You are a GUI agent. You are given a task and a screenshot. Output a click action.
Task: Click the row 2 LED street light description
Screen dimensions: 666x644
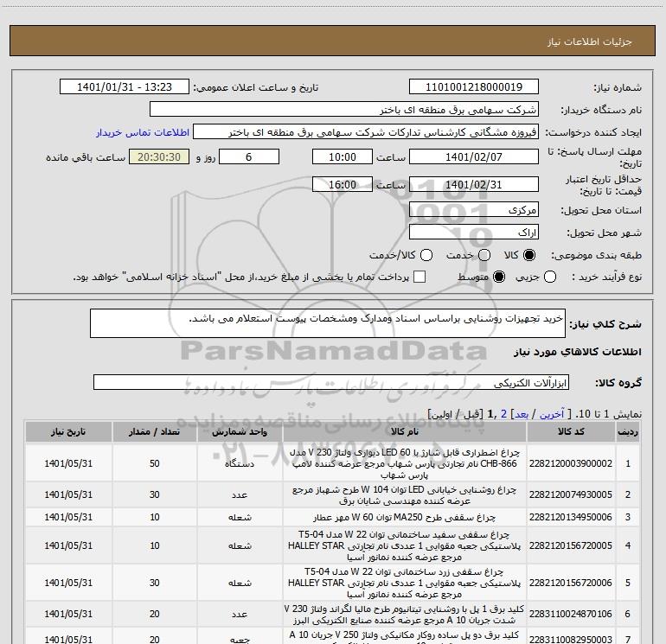(x=405, y=495)
